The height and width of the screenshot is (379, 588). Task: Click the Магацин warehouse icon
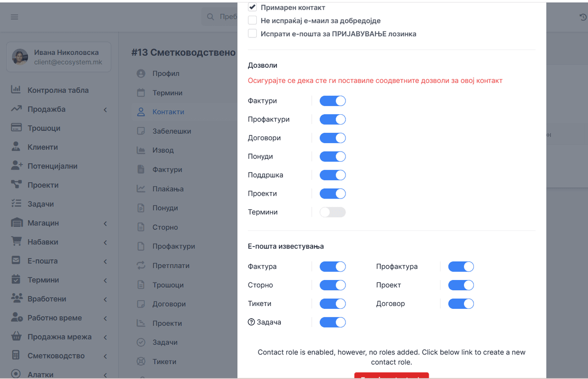pos(17,223)
